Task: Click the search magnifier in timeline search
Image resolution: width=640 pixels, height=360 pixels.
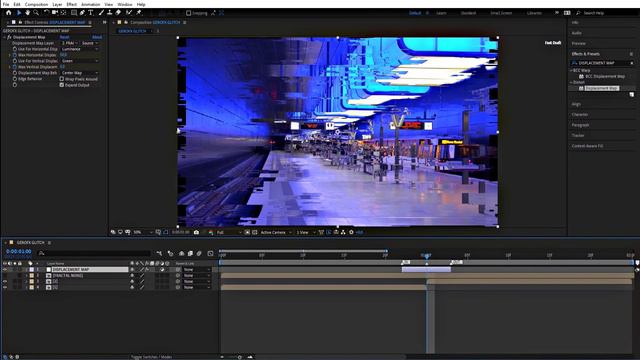Action: pyautogui.click(x=41, y=253)
